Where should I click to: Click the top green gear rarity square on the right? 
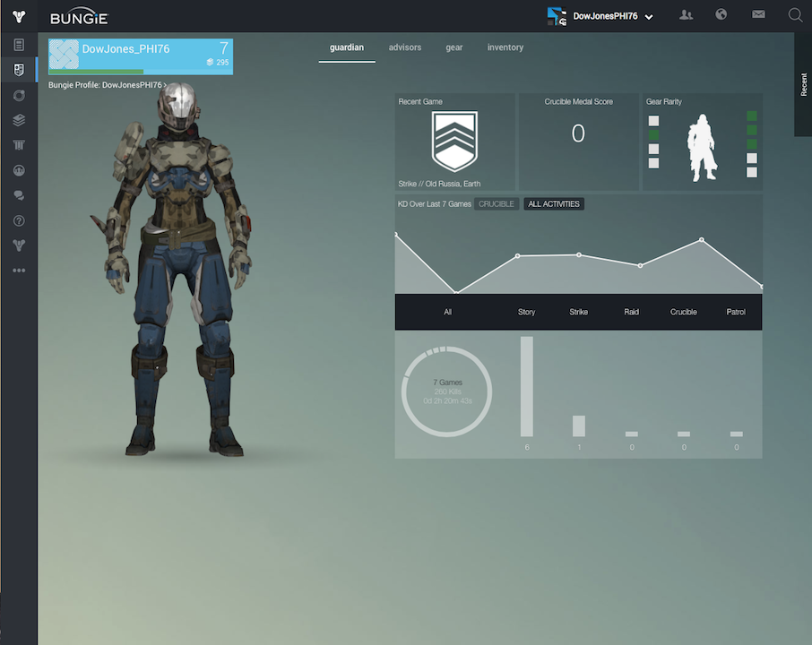point(751,116)
